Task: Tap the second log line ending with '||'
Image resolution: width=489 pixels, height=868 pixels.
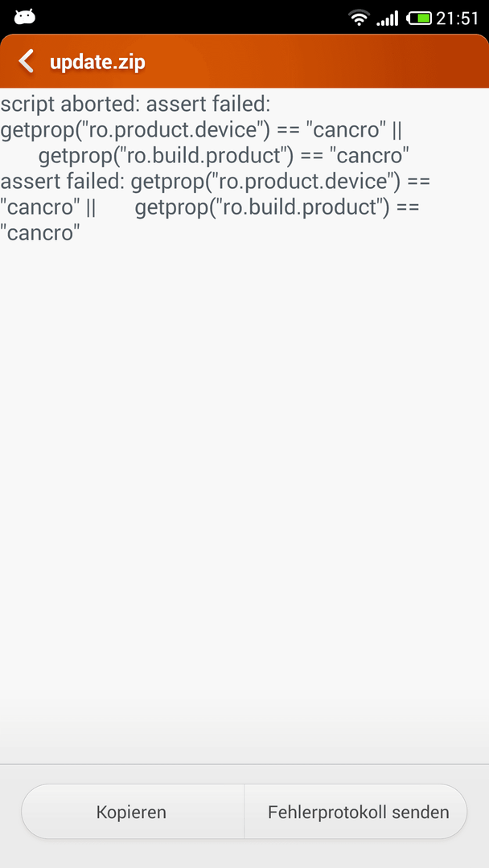Action: (201, 130)
